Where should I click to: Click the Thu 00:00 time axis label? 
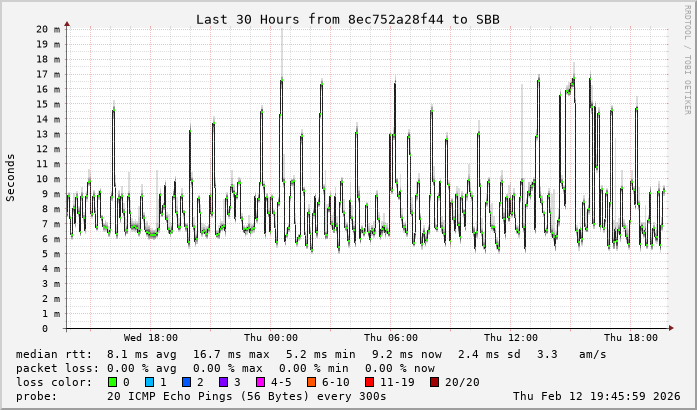coord(271,338)
